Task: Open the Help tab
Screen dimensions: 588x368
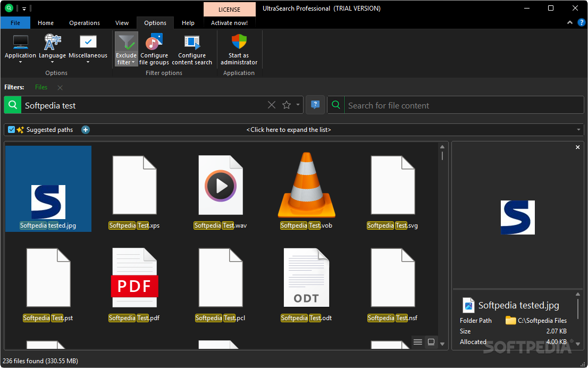Action: click(188, 23)
